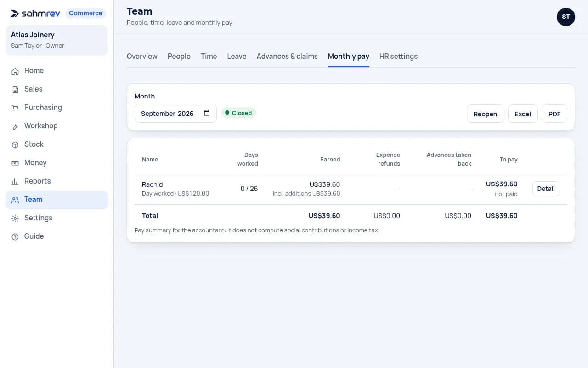This screenshot has width=588, height=368.
Task: Click the Atlas Joinery company card
Action: (57, 40)
